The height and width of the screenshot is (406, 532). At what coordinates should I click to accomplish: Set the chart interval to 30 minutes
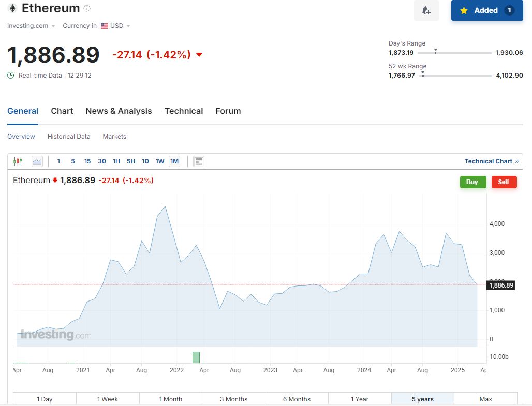(x=102, y=161)
